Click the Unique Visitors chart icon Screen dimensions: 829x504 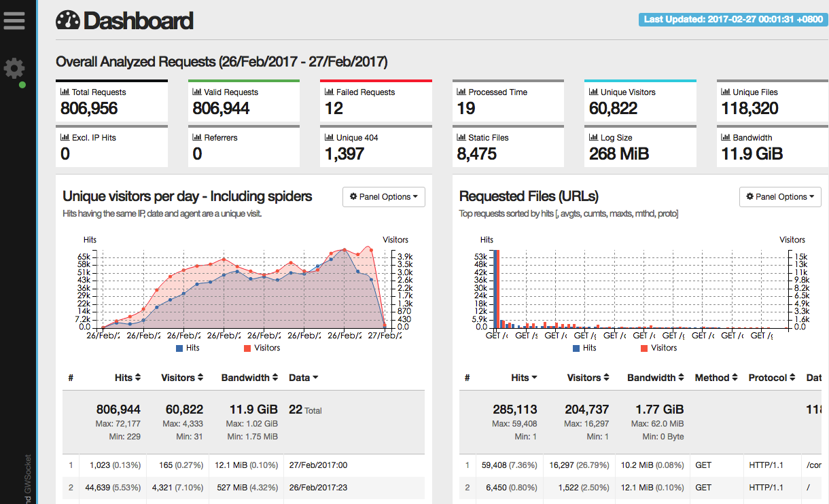pyautogui.click(x=593, y=92)
